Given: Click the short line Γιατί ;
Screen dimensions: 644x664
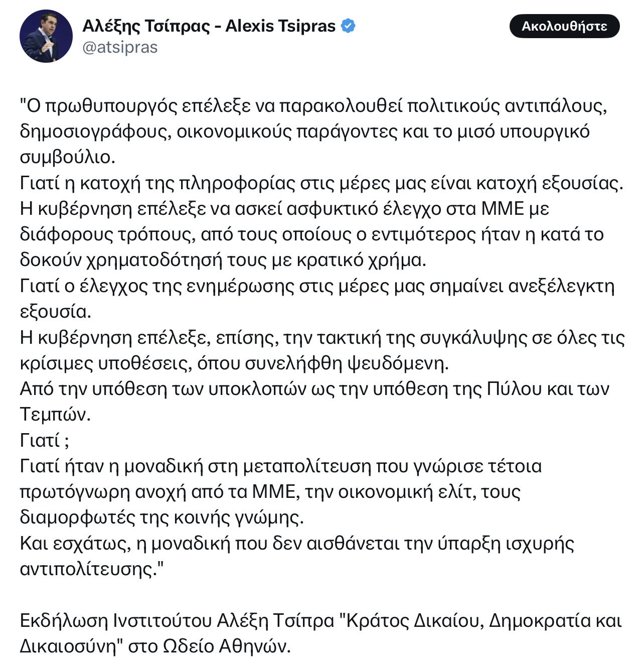Looking at the screenshot, I should [x=45, y=441].
